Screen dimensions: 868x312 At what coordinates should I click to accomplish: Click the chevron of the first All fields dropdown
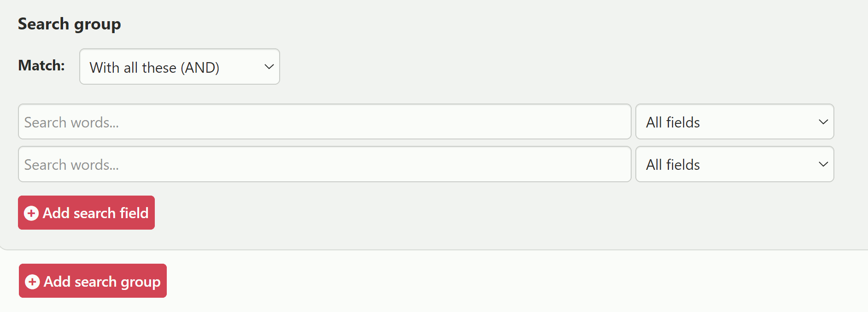tap(823, 122)
